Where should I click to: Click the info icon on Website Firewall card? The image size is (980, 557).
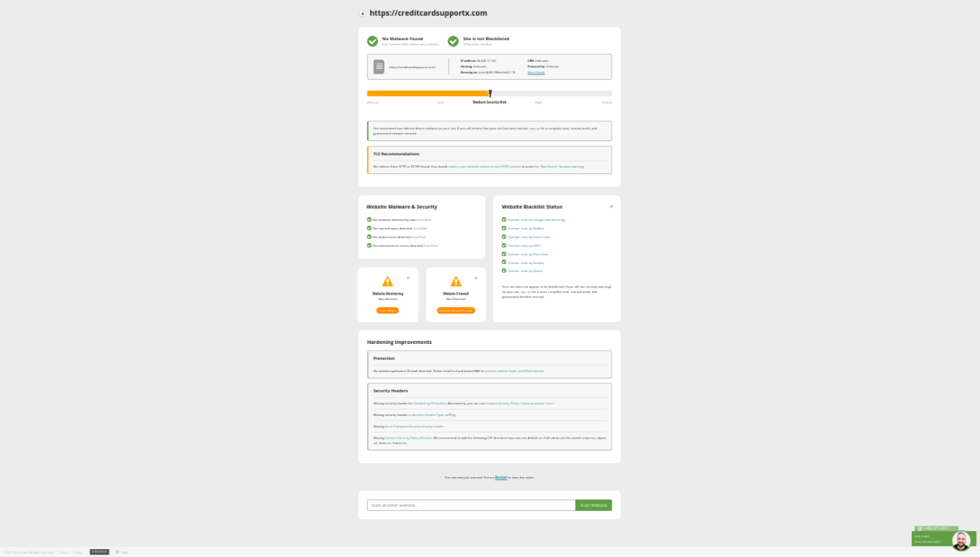476,278
